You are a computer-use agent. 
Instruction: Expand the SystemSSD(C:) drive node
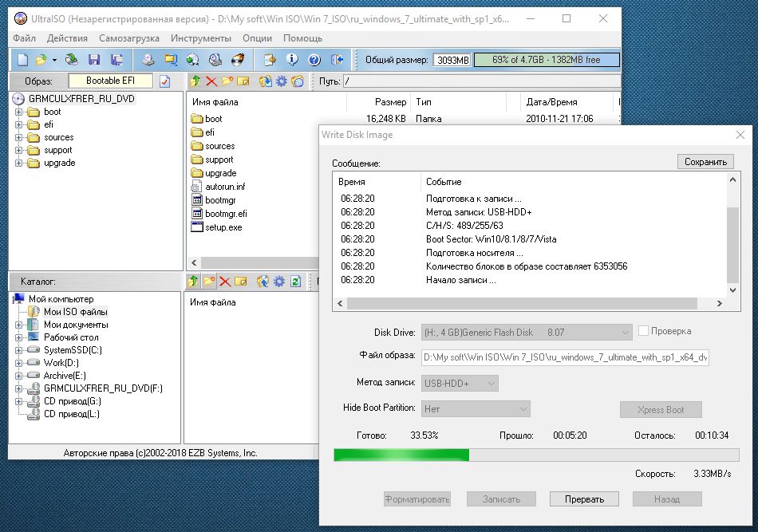[18, 350]
